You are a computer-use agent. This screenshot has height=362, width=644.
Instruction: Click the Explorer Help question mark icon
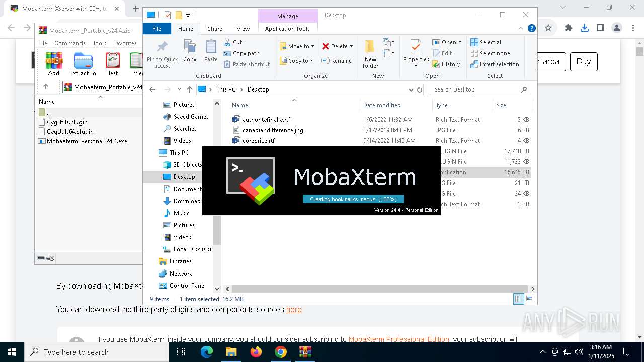pos(531,29)
